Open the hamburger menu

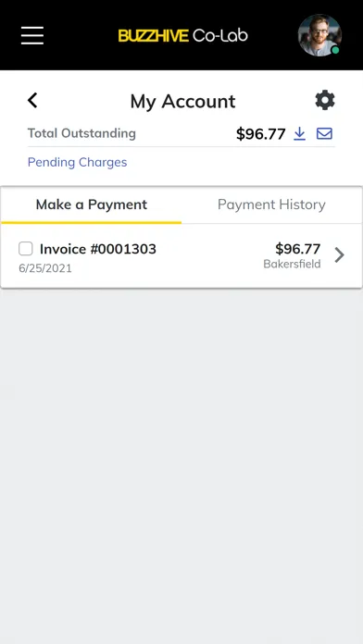click(x=32, y=35)
